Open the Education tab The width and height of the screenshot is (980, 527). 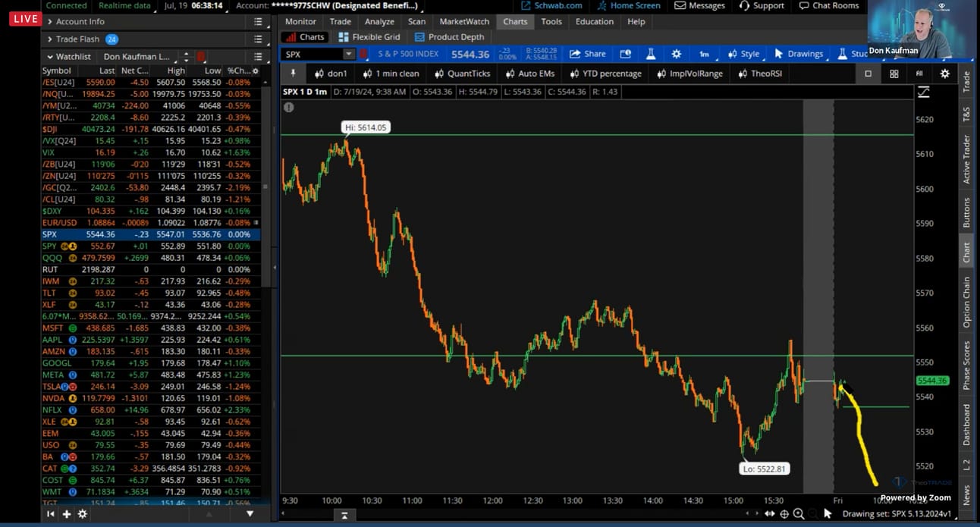595,22
